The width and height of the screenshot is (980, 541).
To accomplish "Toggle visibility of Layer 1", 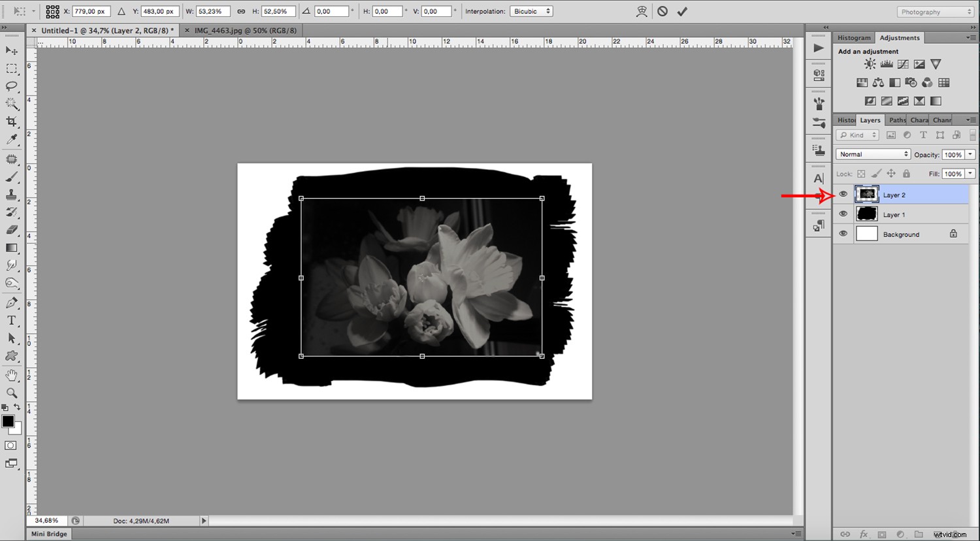I will pyautogui.click(x=843, y=214).
